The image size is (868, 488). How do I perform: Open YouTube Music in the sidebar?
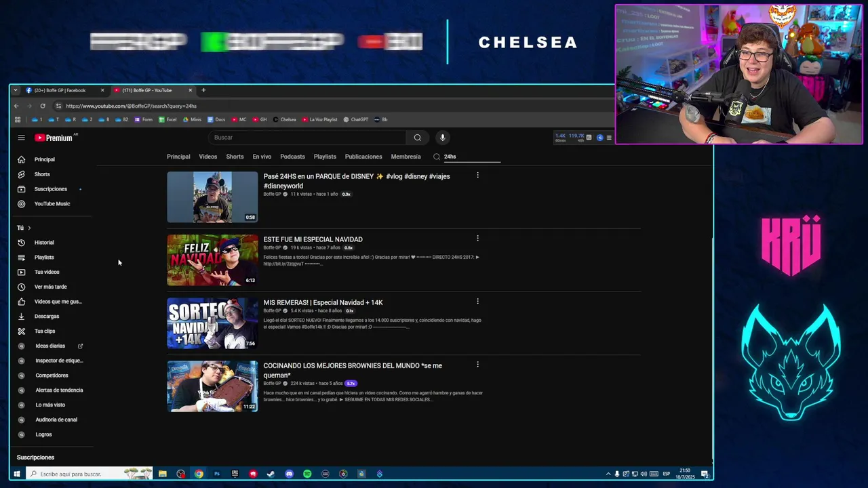[52, 204]
